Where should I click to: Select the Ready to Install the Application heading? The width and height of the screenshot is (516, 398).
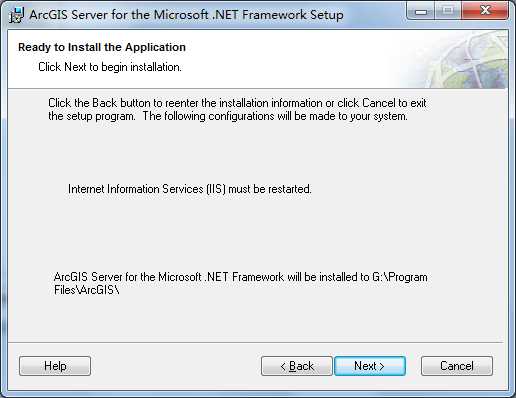point(102,47)
